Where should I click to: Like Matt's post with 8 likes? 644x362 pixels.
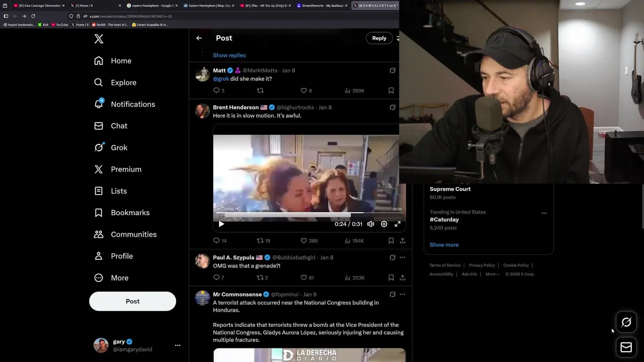click(x=306, y=90)
